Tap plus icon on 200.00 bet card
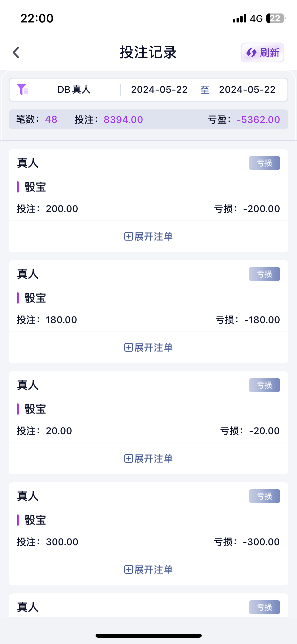 (129, 236)
